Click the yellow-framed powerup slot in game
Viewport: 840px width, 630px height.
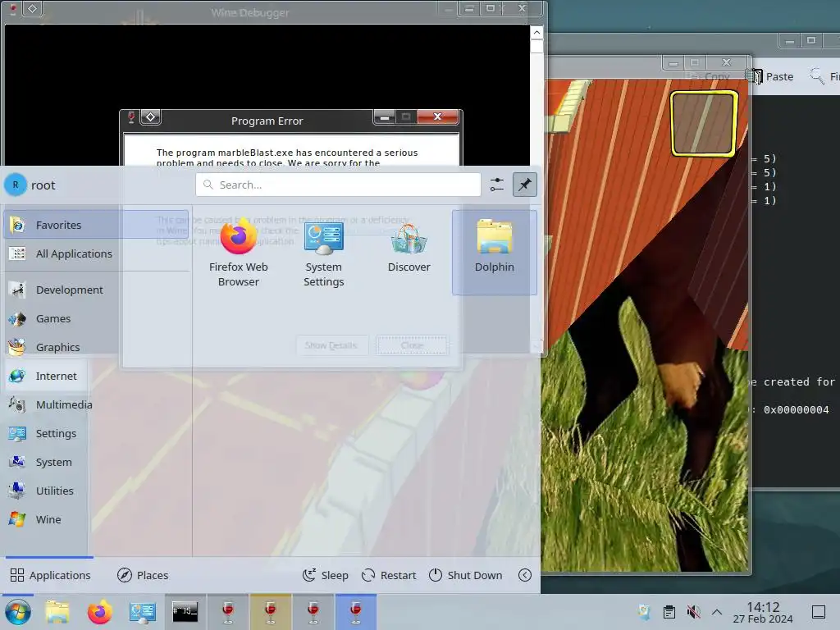(705, 124)
